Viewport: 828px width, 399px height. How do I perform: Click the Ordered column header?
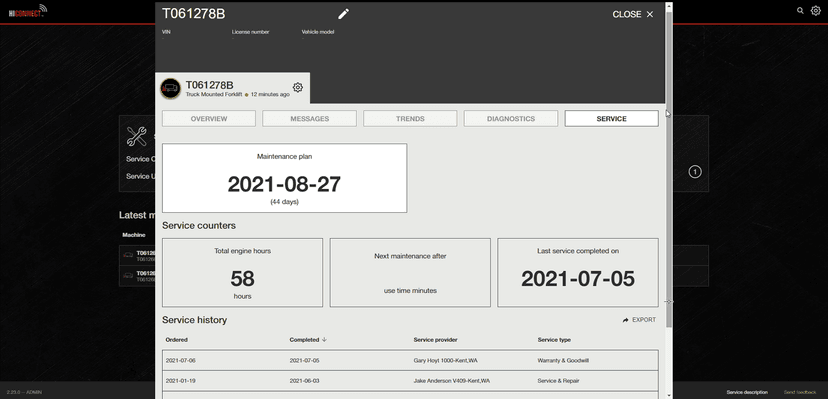pyautogui.click(x=176, y=339)
